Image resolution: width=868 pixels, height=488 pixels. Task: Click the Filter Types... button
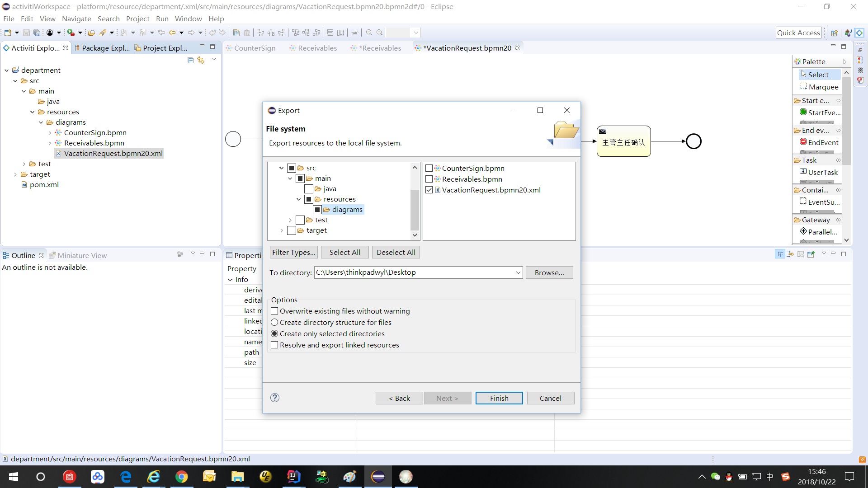coord(294,252)
